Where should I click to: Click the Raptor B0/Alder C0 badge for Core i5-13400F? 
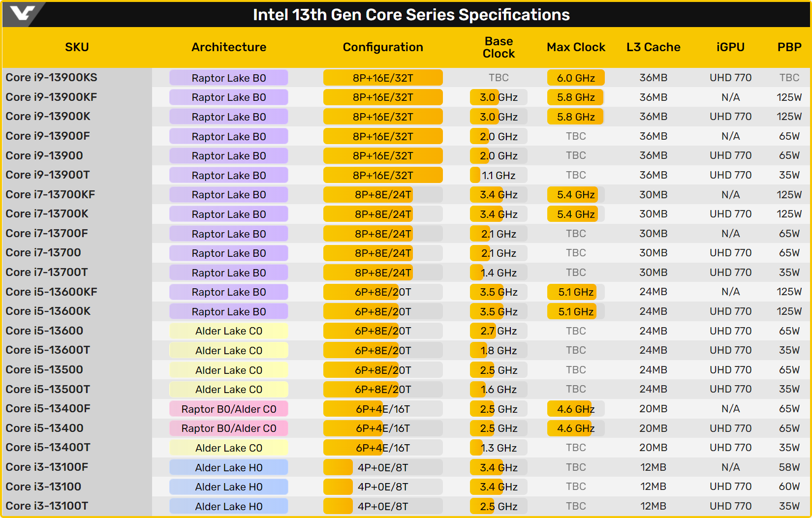click(x=229, y=409)
